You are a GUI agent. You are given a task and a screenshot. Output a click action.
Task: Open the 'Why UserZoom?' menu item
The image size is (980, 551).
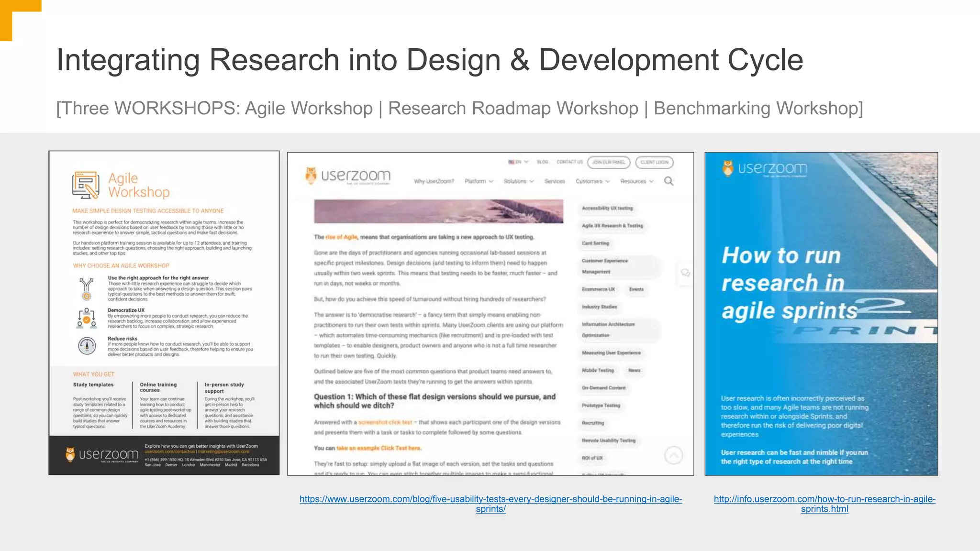pos(434,181)
